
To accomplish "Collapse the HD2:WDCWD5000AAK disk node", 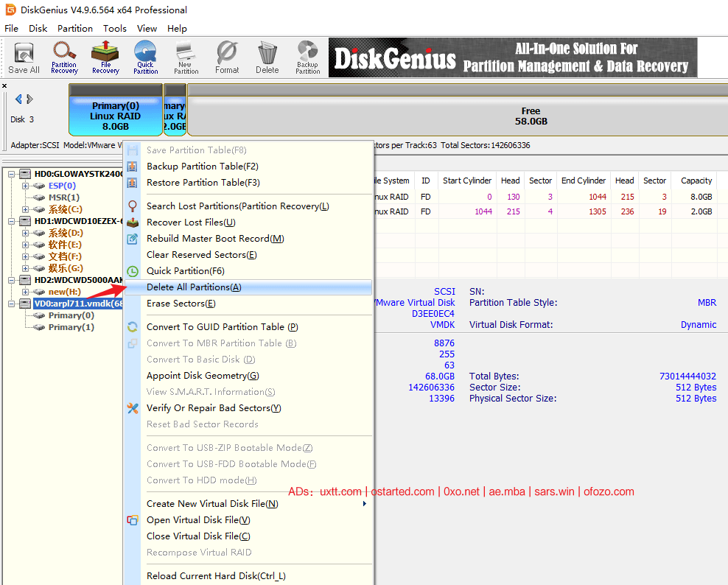I will (x=11, y=280).
